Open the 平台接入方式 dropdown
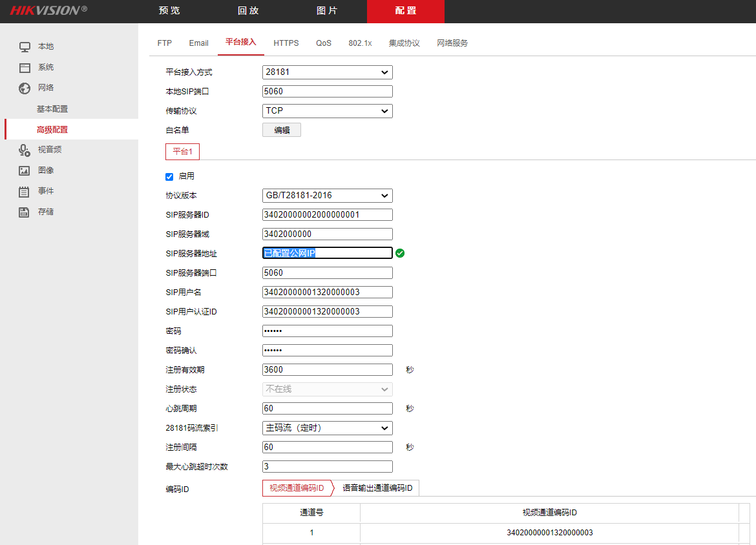This screenshot has height=545, width=756. point(327,72)
